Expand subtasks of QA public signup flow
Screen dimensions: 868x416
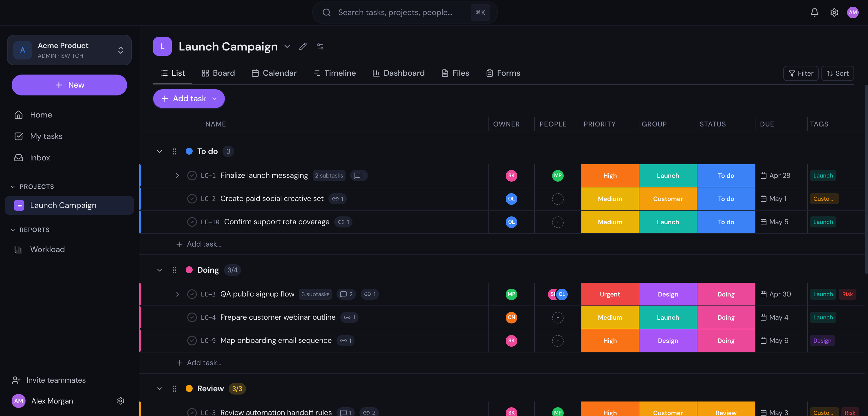tap(177, 294)
